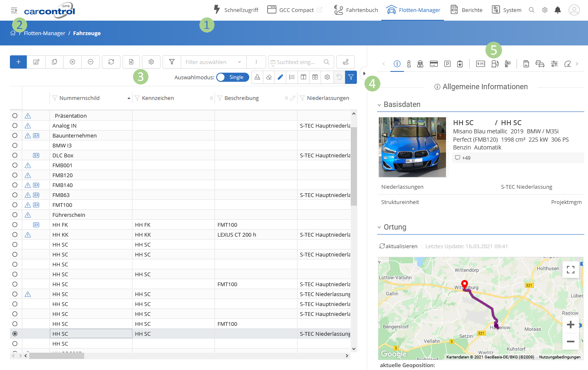
Task: Select the radio button for HH KK row
Action: coord(15,235)
